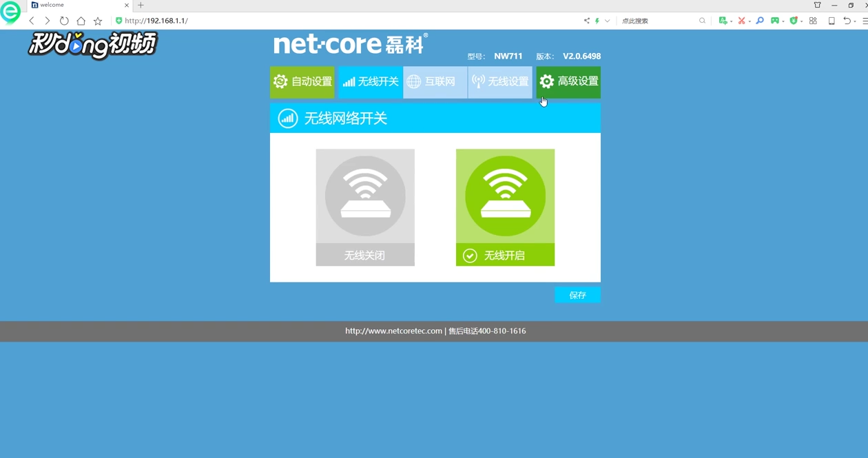The height and width of the screenshot is (458, 868).
Task: Open the browser hamburger menu
Action: pos(865,21)
